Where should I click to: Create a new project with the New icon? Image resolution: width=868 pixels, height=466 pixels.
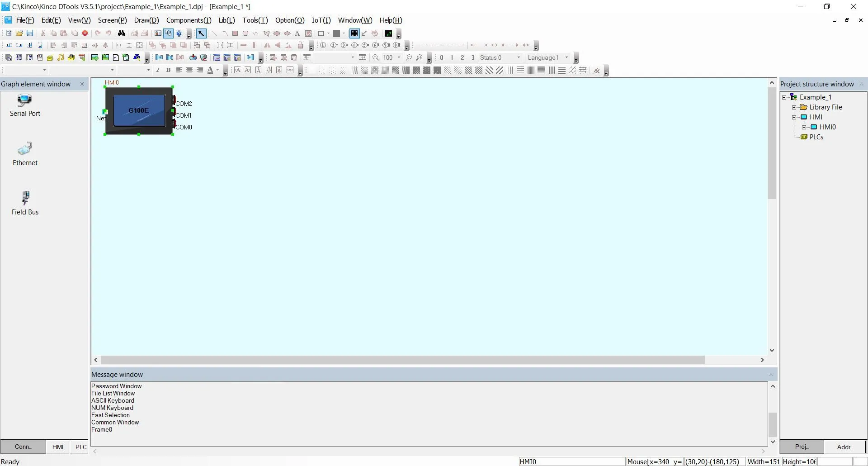tap(9, 33)
